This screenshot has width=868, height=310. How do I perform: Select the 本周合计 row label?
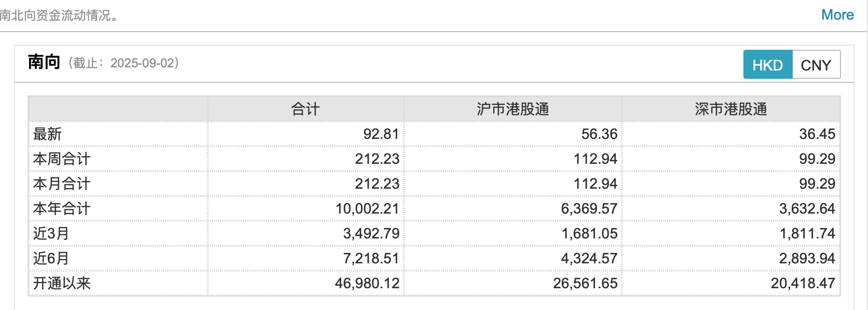[61, 159]
